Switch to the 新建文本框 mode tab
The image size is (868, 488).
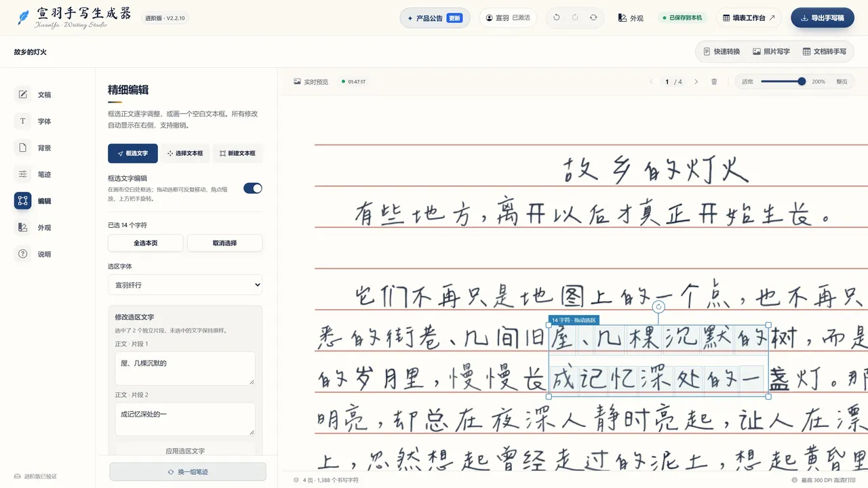click(237, 153)
